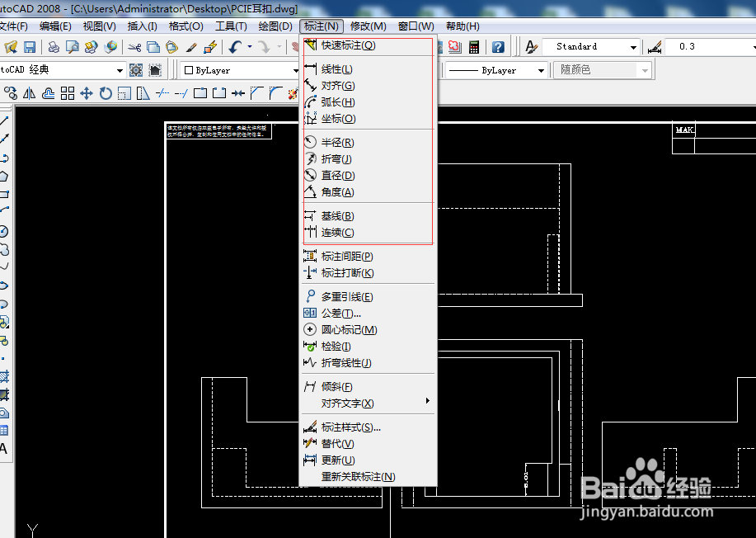Screen dimensions: 756x538
Task: Select the Break at Point tool
Action: pyautogui.click(x=200, y=92)
